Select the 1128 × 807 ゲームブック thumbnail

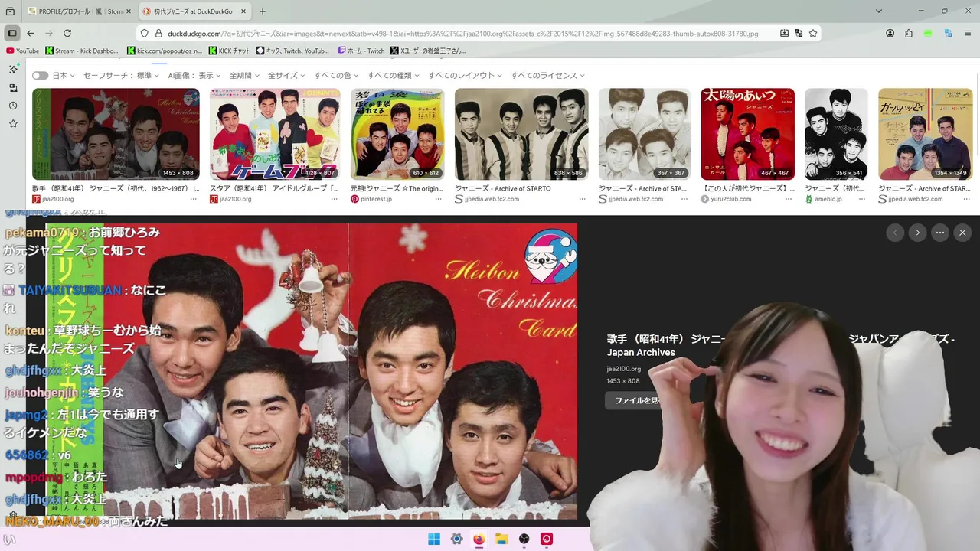[x=275, y=134]
